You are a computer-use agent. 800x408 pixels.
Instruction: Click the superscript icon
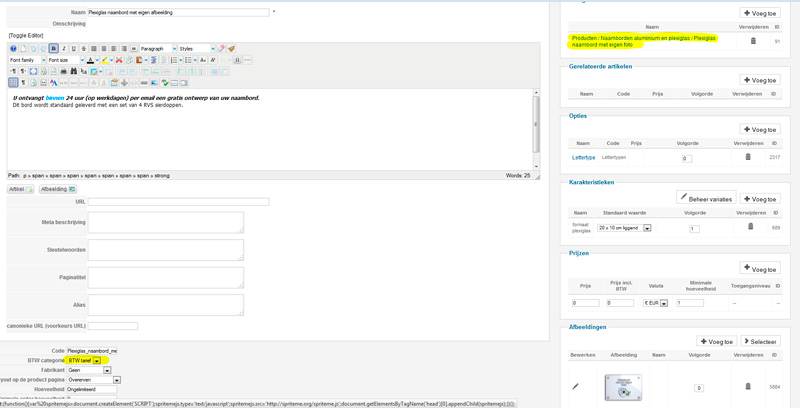(213, 60)
